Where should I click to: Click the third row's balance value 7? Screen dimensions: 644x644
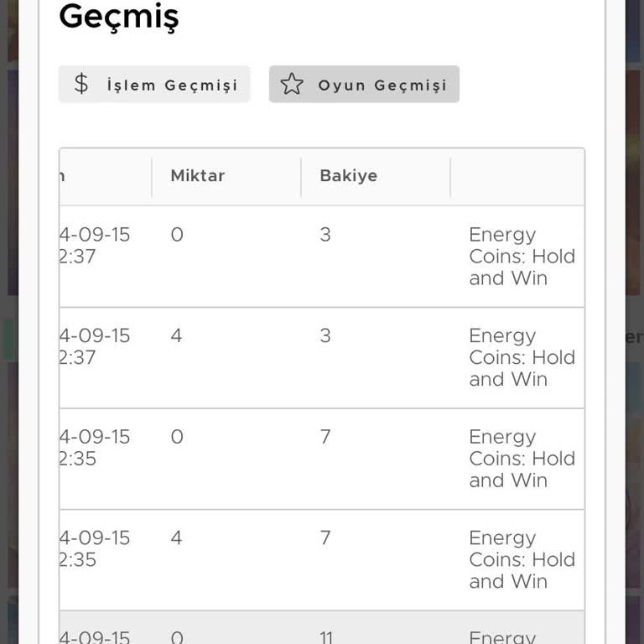pos(325,437)
